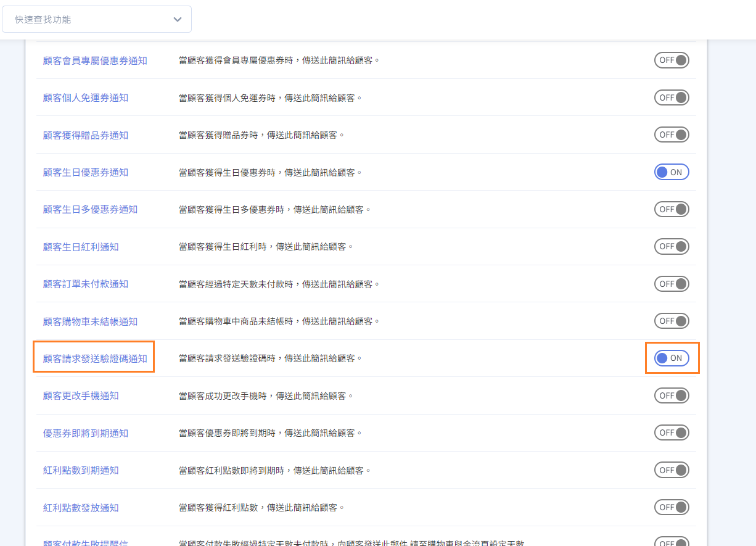Open the 顧客請求發送驗證碼通知 link
The image size is (756, 546).
pos(95,358)
